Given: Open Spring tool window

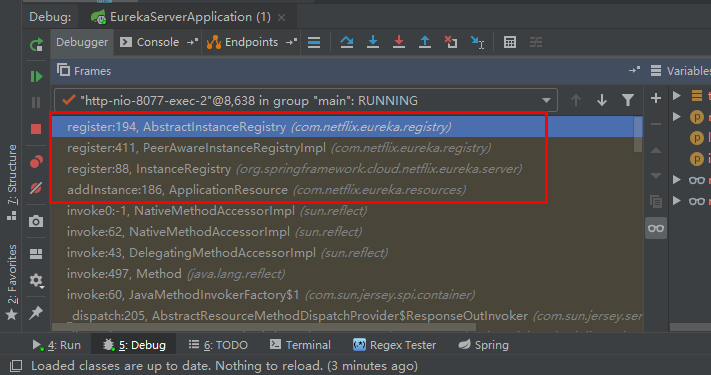Looking at the screenshot, I should pyautogui.click(x=483, y=345).
